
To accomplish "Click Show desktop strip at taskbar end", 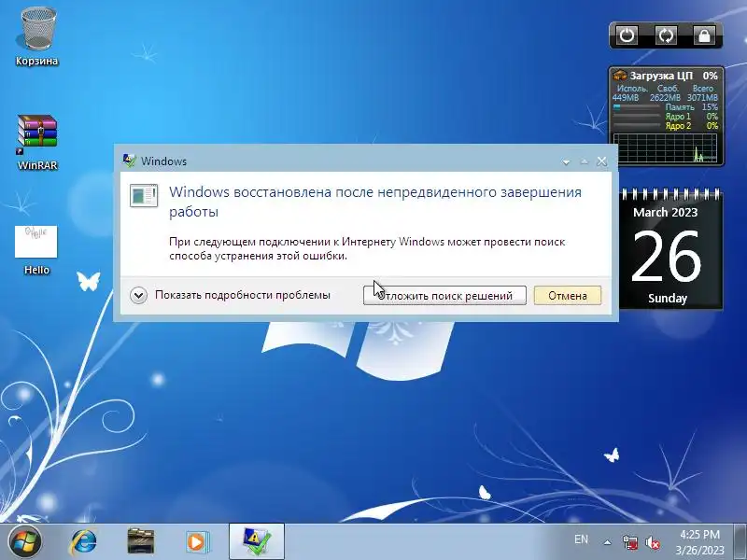I will 740,542.
